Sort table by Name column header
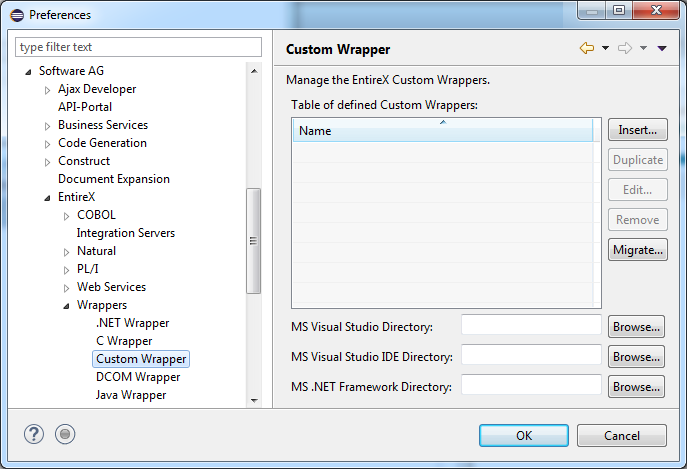The image size is (687, 470). (443, 131)
